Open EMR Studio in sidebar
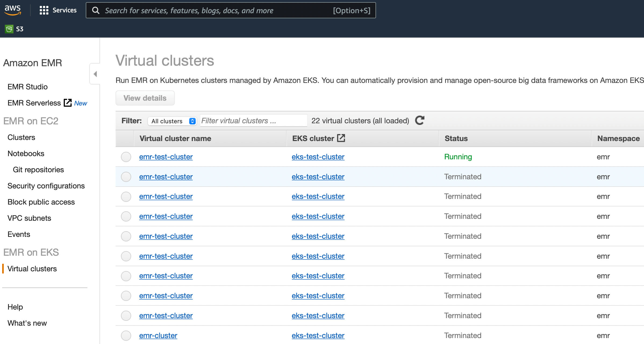 [27, 87]
